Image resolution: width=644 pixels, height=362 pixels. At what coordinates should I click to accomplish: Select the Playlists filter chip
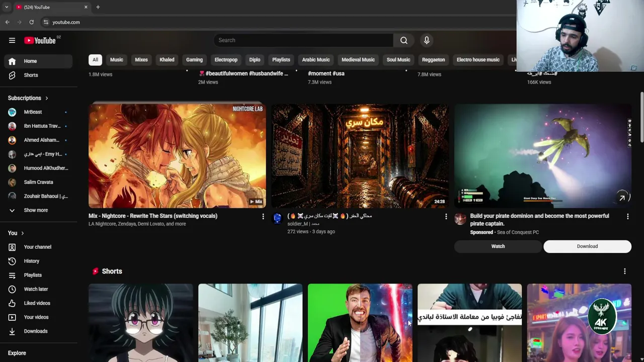pos(281,60)
